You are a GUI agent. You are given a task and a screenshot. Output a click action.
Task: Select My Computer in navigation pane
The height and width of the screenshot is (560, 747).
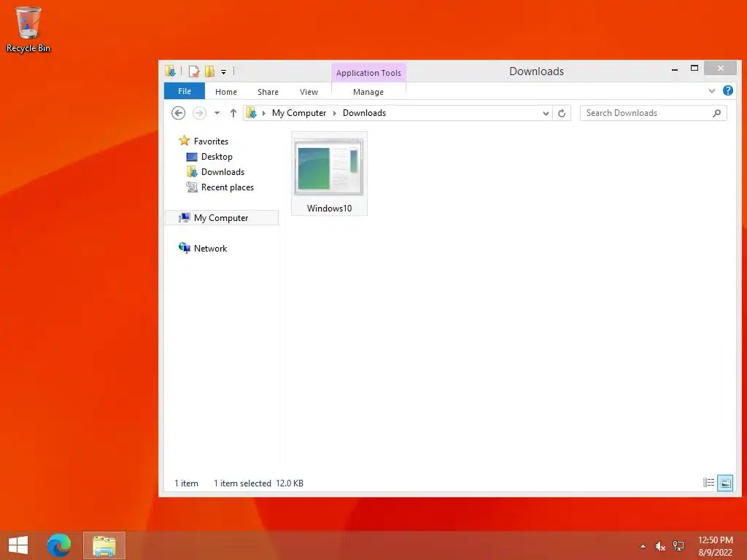[x=221, y=217]
